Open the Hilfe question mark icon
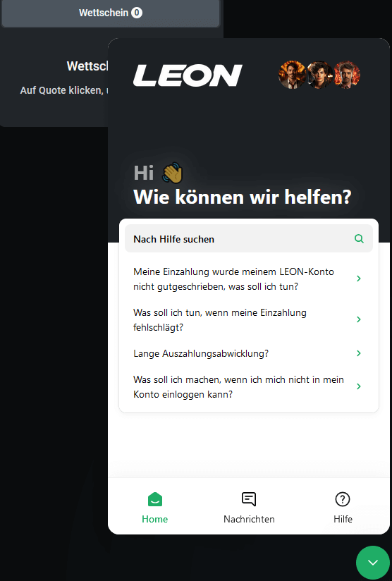 click(x=343, y=499)
